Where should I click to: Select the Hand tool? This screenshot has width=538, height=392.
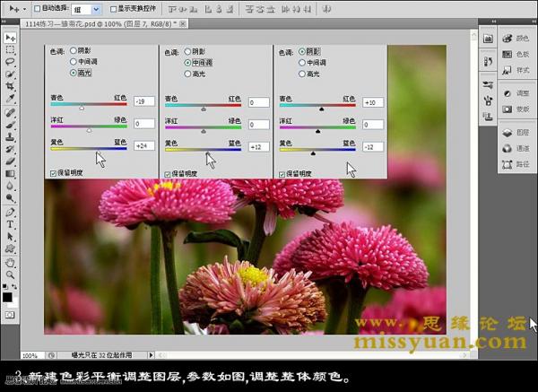[x=10, y=261]
